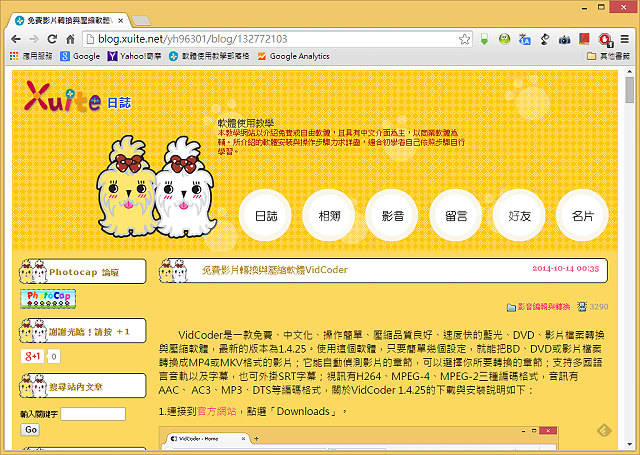This screenshot has width=640, height=455.
Task: Click the Xuite logo
Action: (x=62, y=96)
